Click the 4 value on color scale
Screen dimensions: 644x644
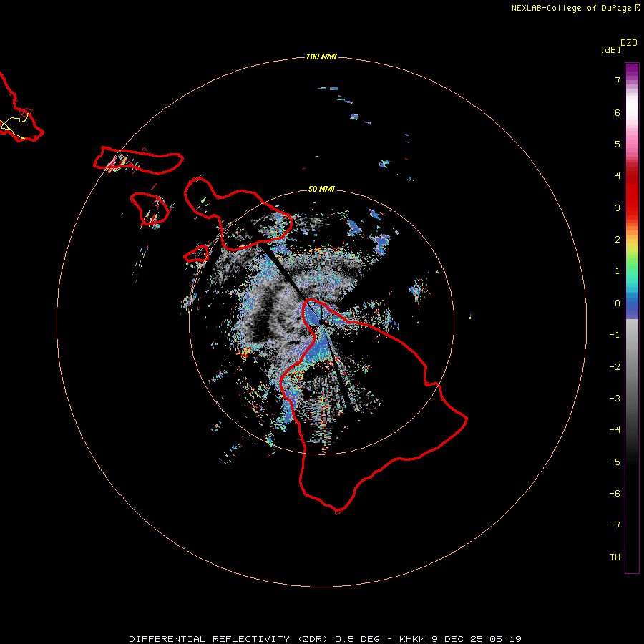(618, 176)
